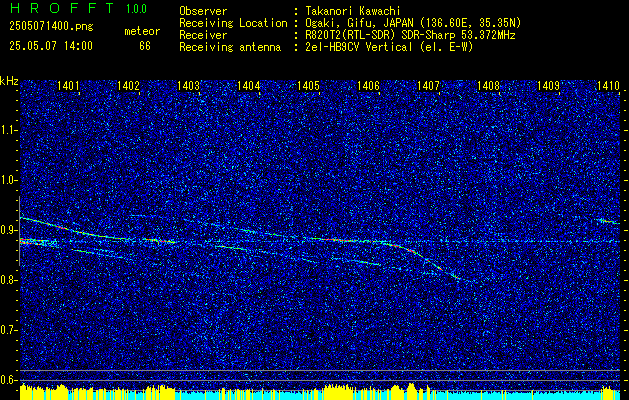The height and width of the screenshot is (400, 629).
Task: Click the 1.1 kHz axis label
Action: click(x=9, y=130)
